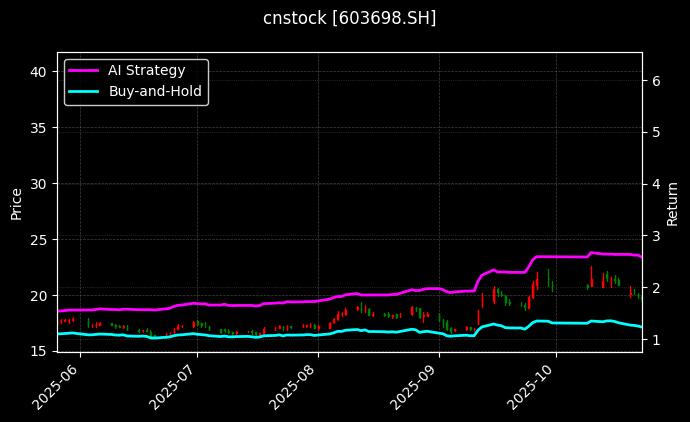690x422 pixels.
Task: Click the cyan line swatch in the legend
Action: click(85, 91)
